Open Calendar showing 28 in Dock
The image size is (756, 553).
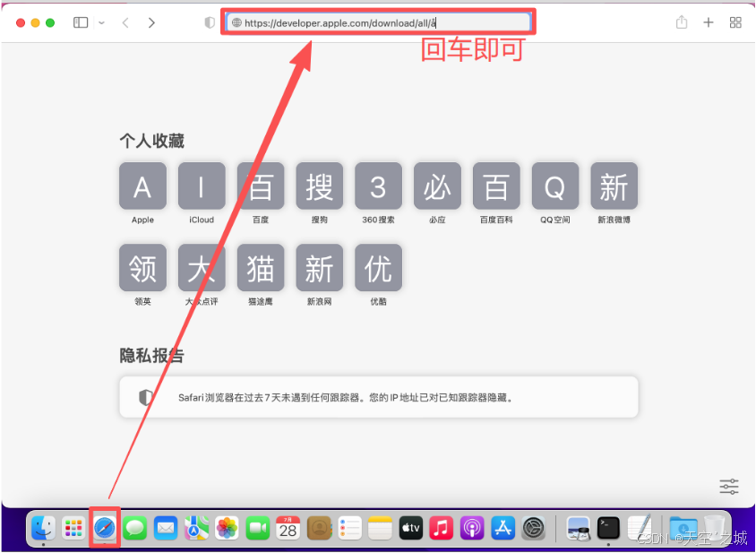point(288,528)
